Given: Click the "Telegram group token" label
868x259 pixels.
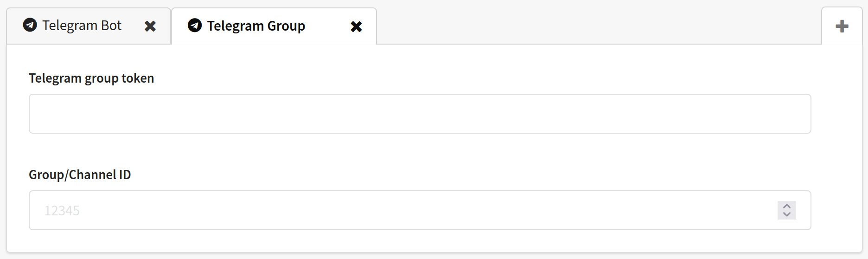Looking at the screenshot, I should click(91, 78).
